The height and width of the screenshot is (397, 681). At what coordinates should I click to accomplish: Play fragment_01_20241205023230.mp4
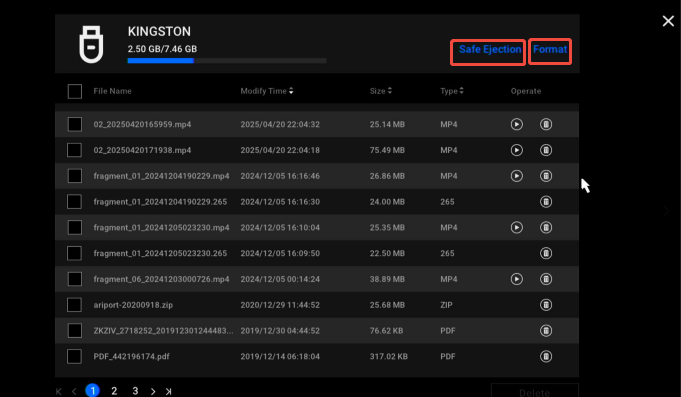(516, 228)
